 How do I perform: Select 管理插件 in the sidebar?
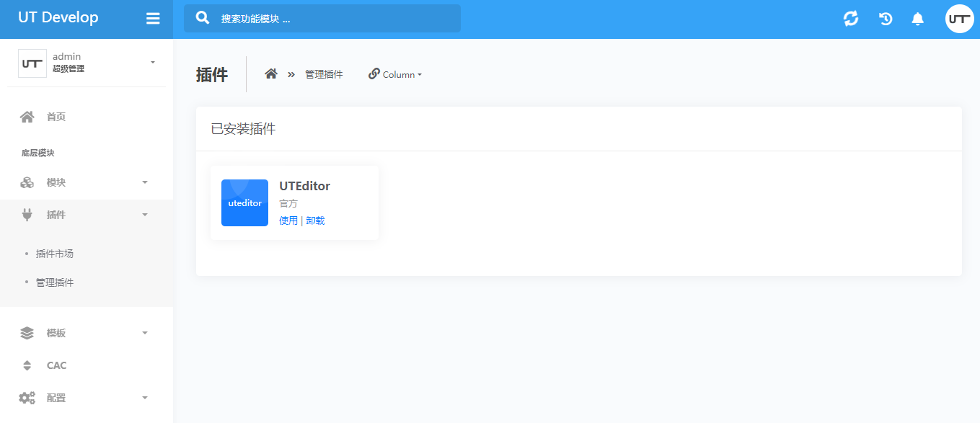point(55,282)
